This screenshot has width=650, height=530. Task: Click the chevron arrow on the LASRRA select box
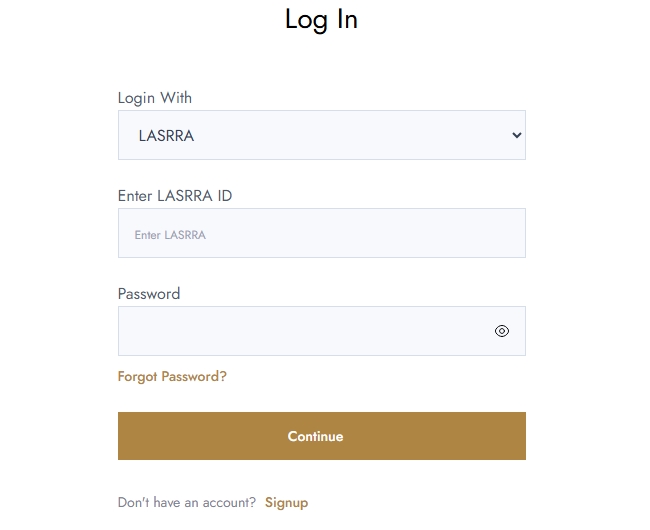pos(516,135)
